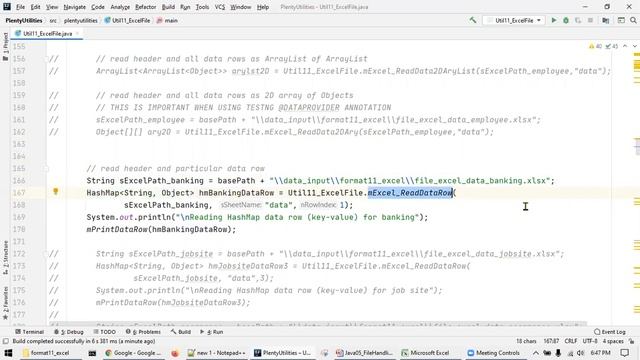
Task: Open the File menu
Action: pos(20,7)
